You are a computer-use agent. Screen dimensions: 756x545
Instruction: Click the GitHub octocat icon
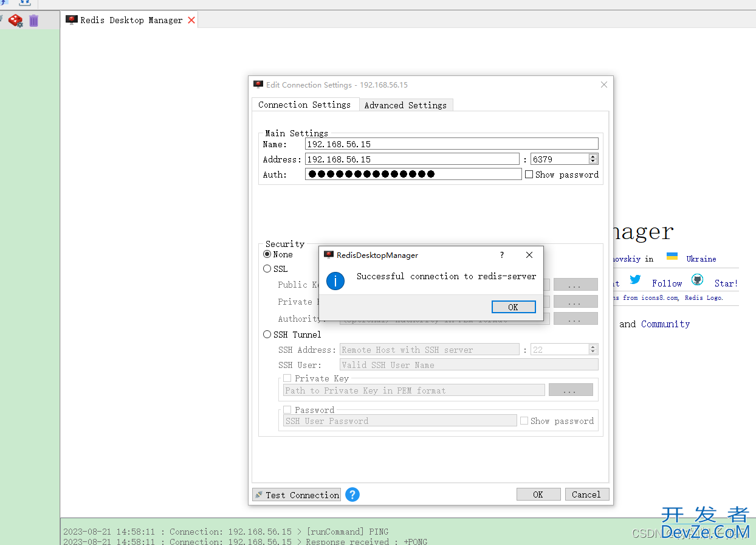coord(696,280)
